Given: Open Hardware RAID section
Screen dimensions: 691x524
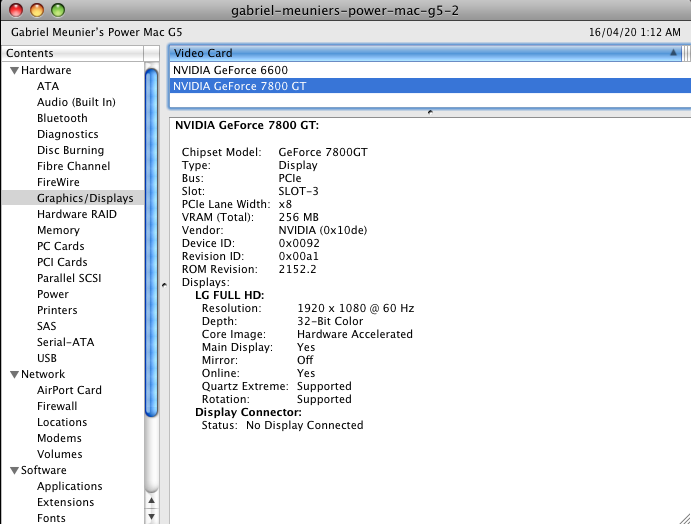Looking at the screenshot, I should coord(77,214).
